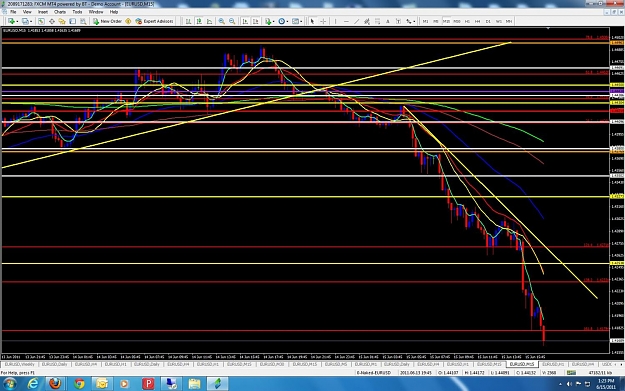Open Firefox from the Windows taskbar
This screenshot has width=625, height=391.
(55, 384)
